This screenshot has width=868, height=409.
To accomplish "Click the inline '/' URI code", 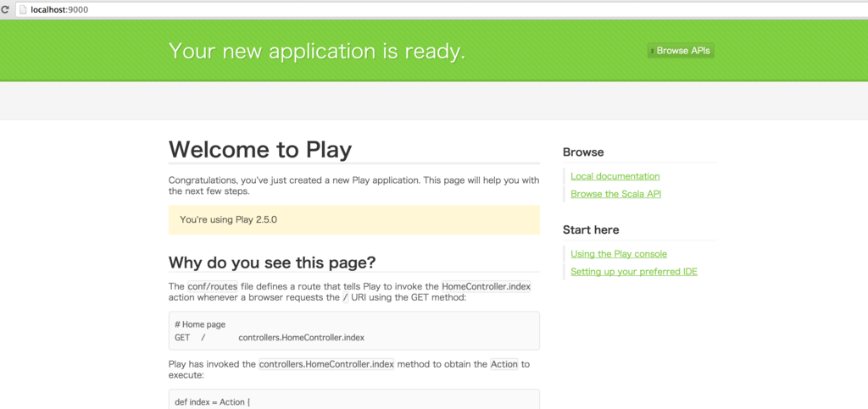I will coord(346,298).
